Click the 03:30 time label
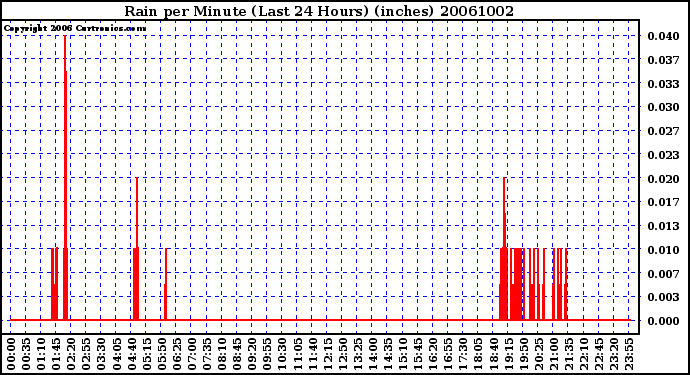The width and height of the screenshot is (690, 375). [x=101, y=354]
